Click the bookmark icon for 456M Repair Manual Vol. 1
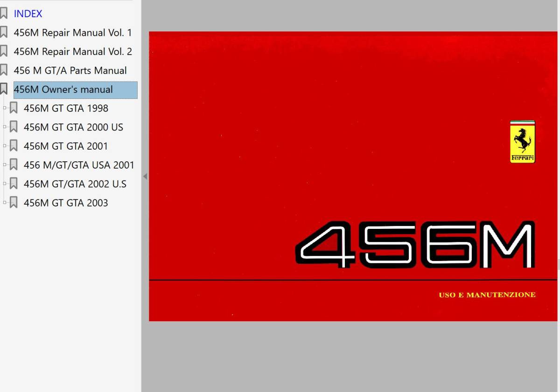This screenshot has width=560, height=392. point(4,33)
